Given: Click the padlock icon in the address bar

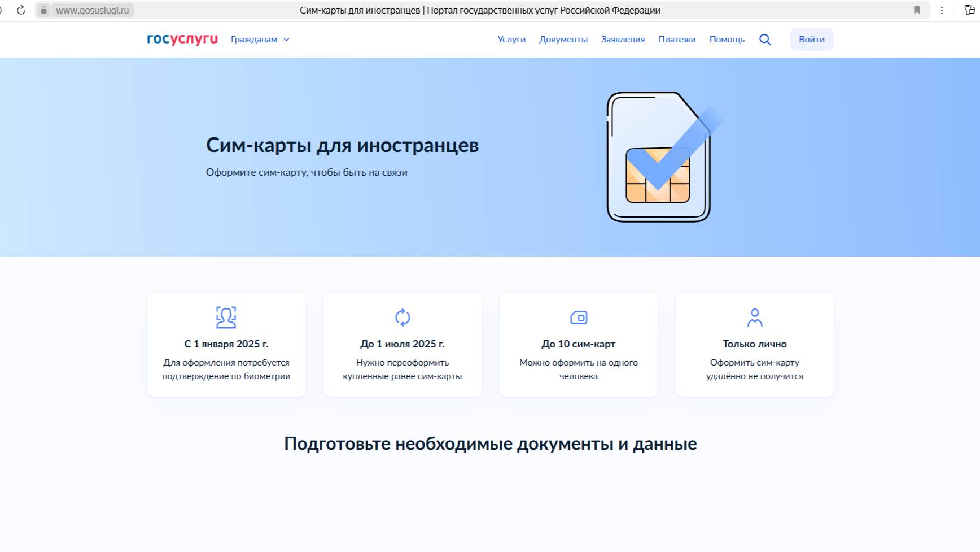Looking at the screenshot, I should (x=44, y=10).
